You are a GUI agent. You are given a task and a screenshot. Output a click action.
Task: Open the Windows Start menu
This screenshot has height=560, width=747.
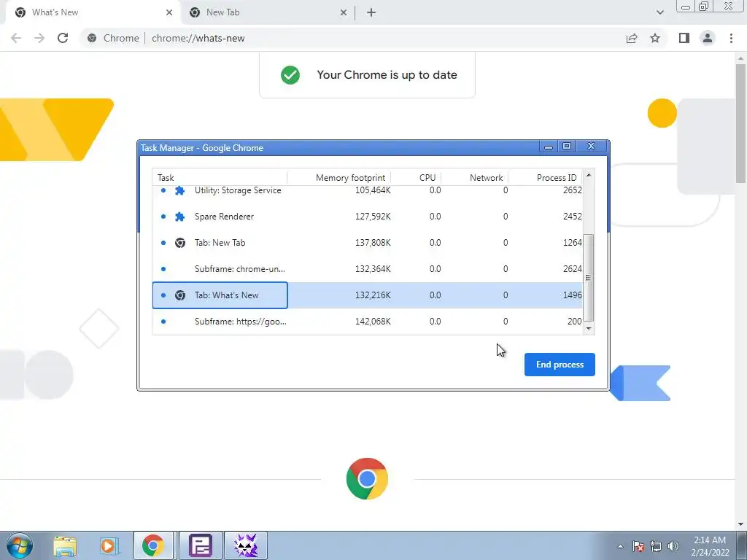coord(19,545)
